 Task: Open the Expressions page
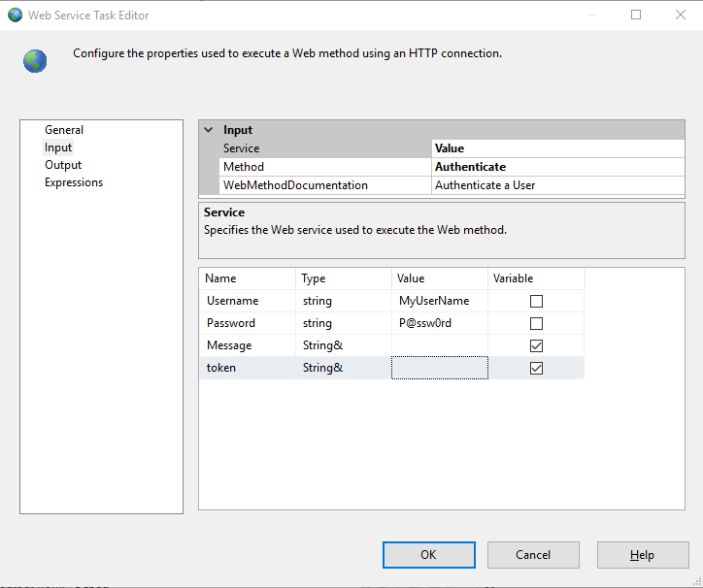(74, 182)
